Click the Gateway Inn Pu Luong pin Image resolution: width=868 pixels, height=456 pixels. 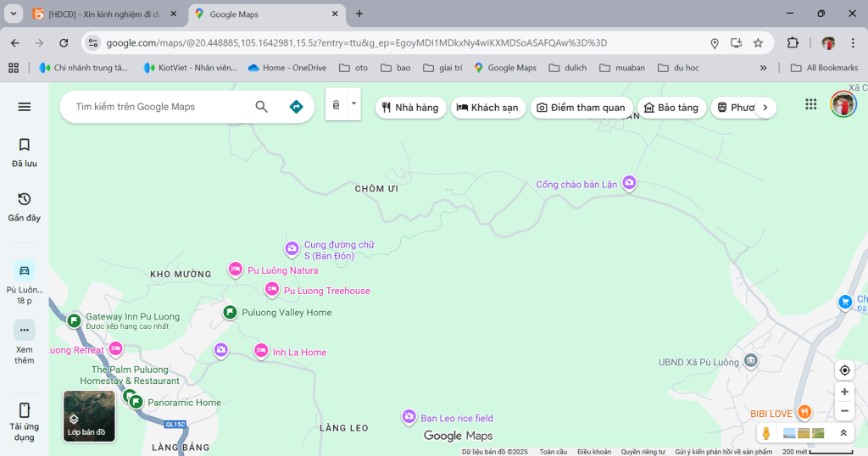coord(74,320)
